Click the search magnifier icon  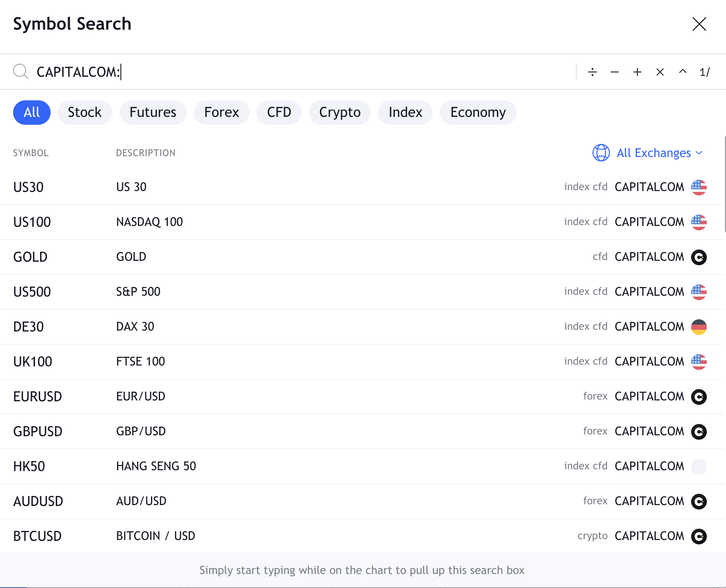(21, 72)
